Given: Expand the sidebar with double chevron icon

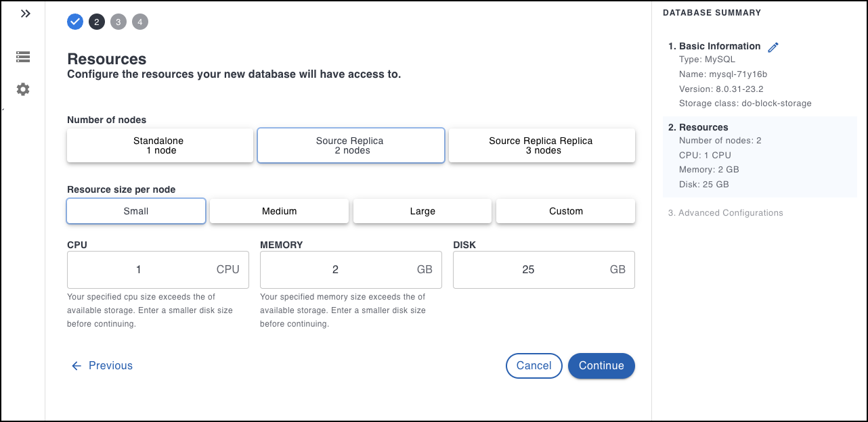Looking at the screenshot, I should [x=25, y=14].
